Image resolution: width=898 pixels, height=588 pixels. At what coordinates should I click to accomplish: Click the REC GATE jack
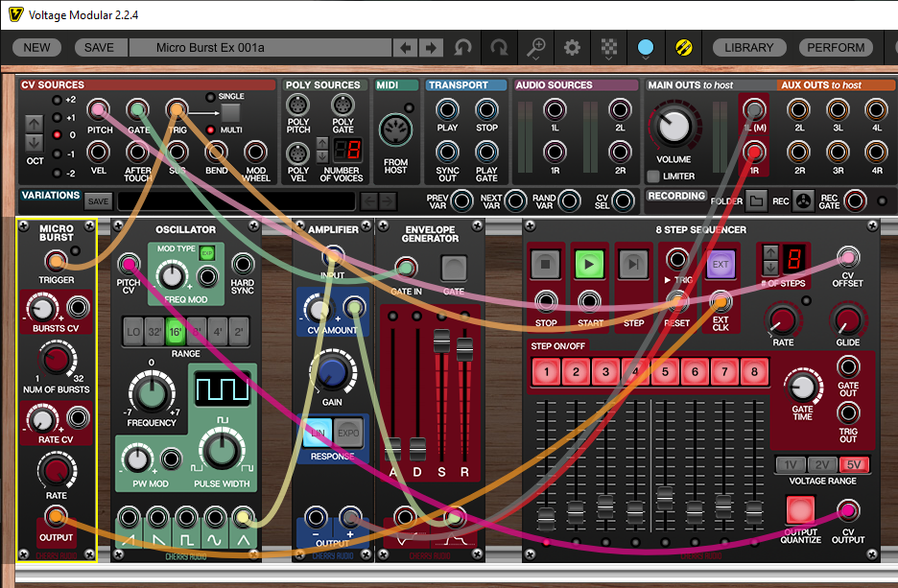coord(855,201)
